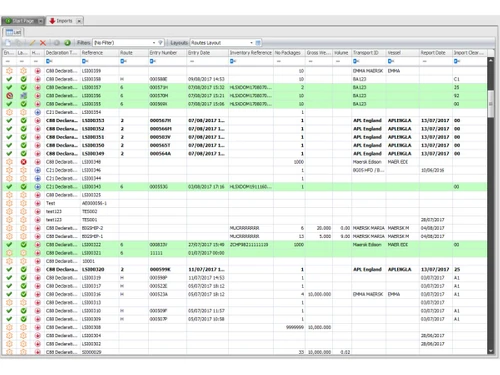Click the 9999999 packages cell on row LS300308
The image size is (500, 375).
[289, 327]
